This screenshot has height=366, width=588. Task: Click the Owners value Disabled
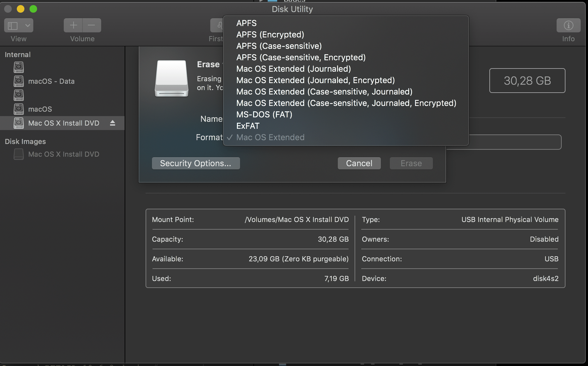(544, 239)
